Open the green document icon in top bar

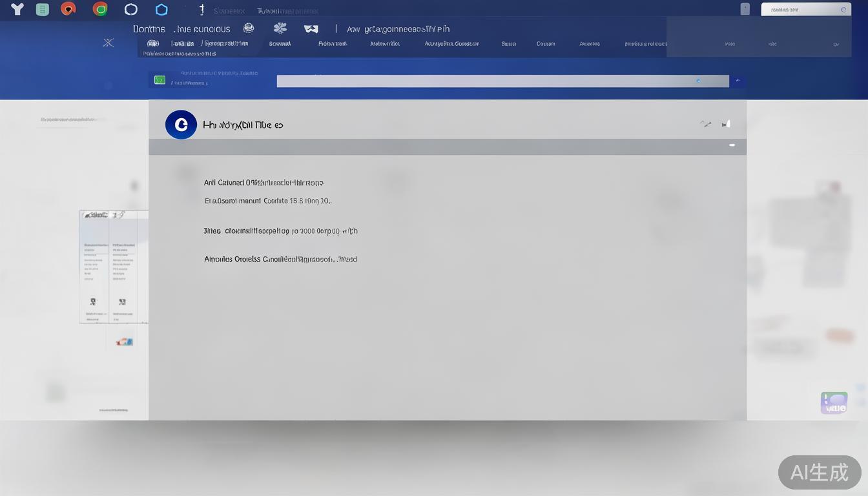(43, 9)
